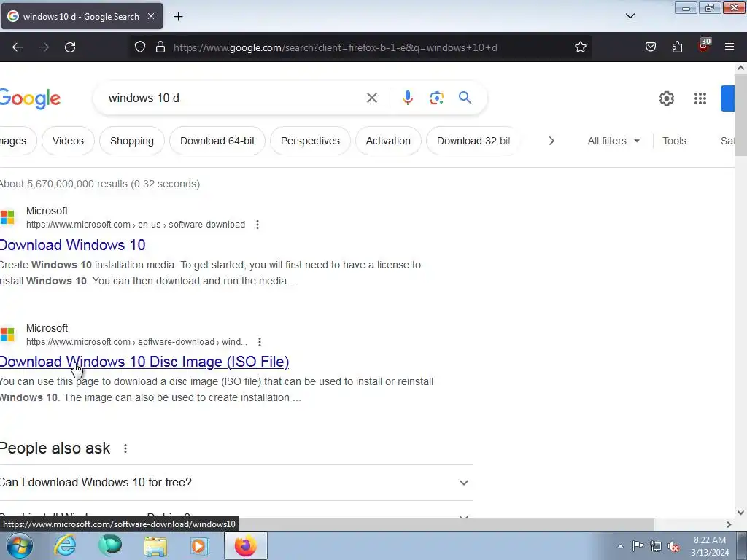Click the muted volume tray icon
The width and height of the screenshot is (747, 560).
click(x=673, y=546)
